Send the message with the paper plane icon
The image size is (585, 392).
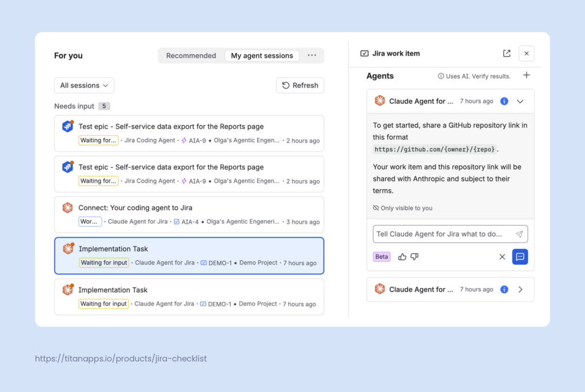[519, 234]
